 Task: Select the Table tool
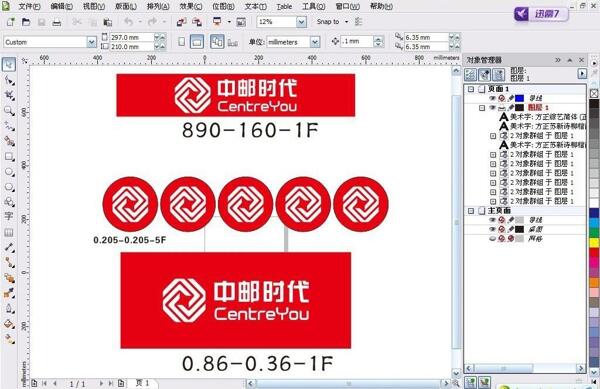9,232
